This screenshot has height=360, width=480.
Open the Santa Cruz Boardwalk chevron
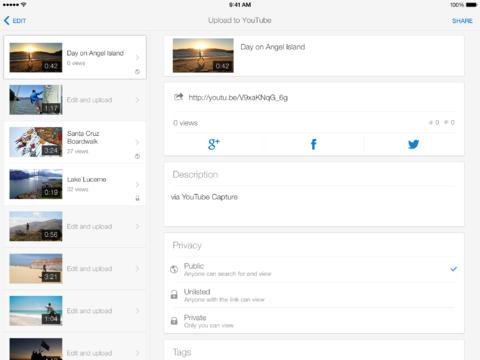[137, 142]
